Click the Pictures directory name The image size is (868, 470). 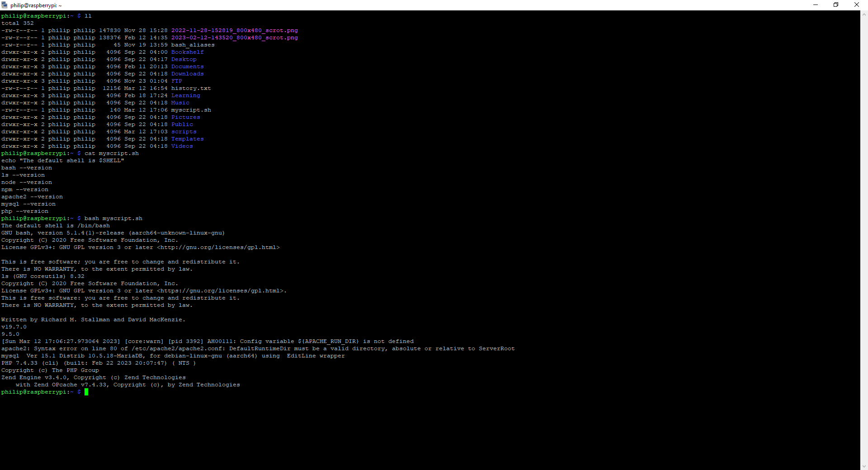[x=185, y=117]
